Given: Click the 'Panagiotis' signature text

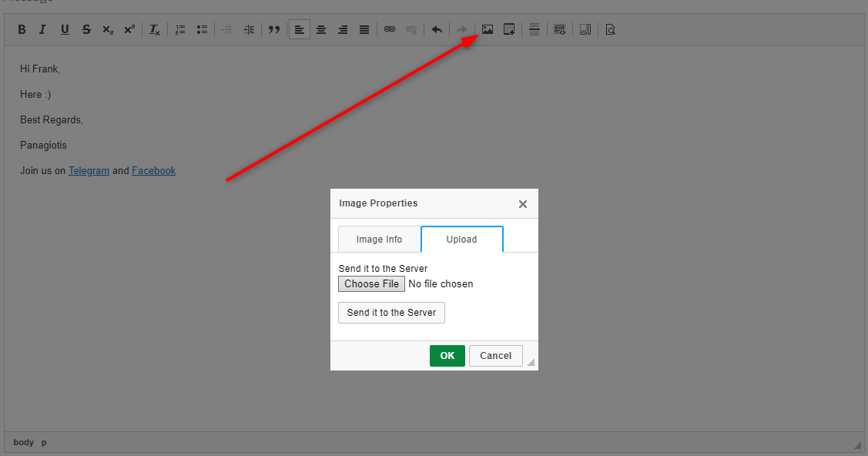Looking at the screenshot, I should coord(43,145).
